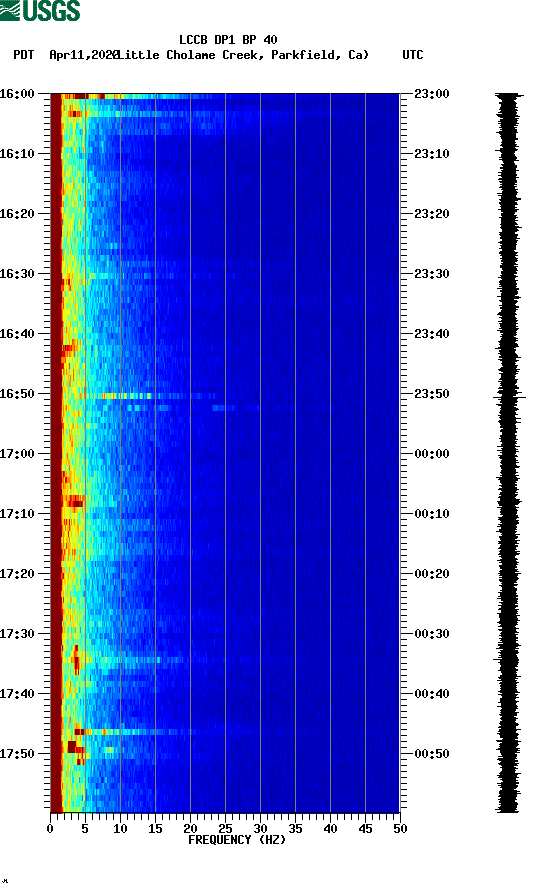
Task: Click the 25 Hz frequency axis label
Action: pyautogui.click(x=225, y=829)
